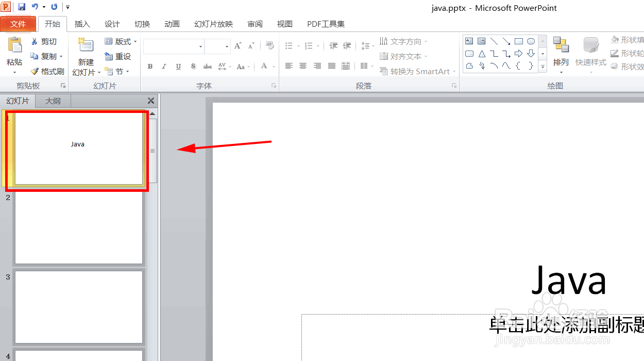Cut selection with 剪切
Viewport: 644px width, 361px height.
(x=44, y=41)
